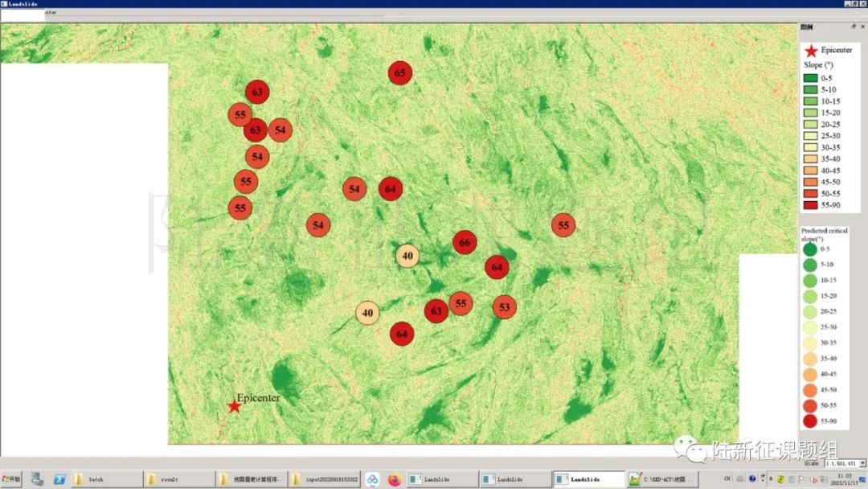The image size is (868, 489).
Task: Open the Windows Start button
Action: click(11, 479)
